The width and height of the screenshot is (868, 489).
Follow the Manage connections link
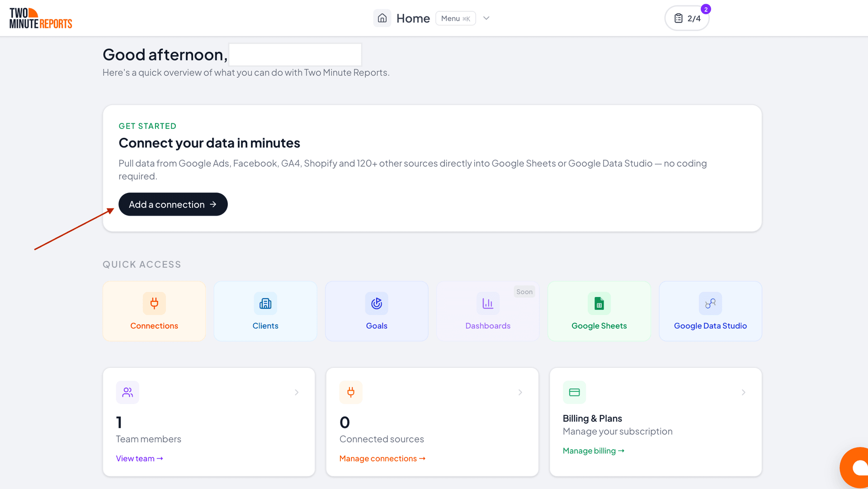click(382, 458)
